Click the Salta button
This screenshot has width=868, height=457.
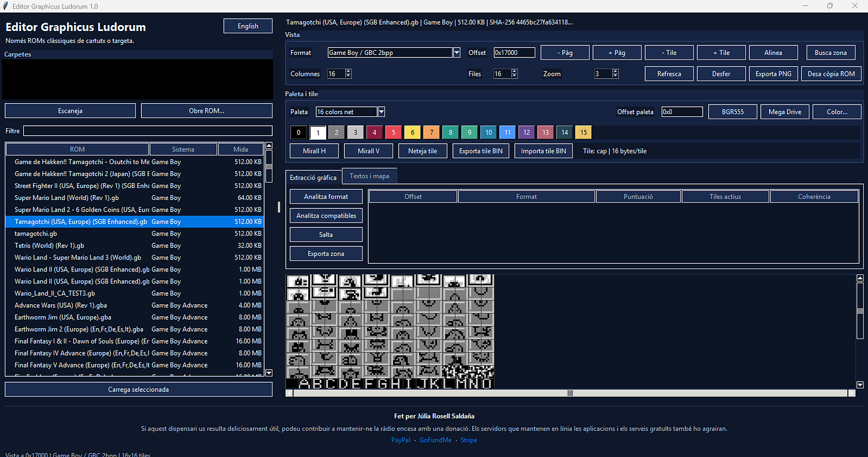click(x=326, y=234)
